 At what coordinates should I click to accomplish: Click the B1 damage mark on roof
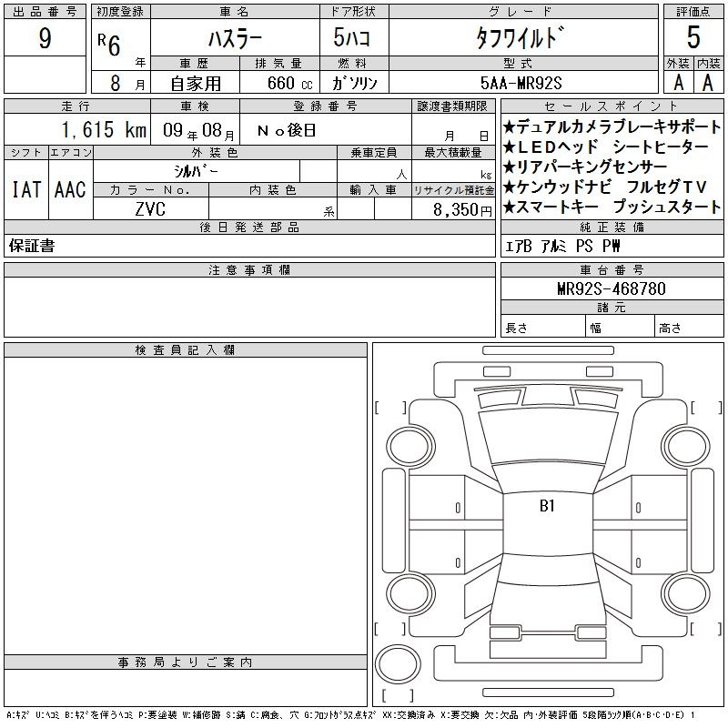click(x=547, y=506)
